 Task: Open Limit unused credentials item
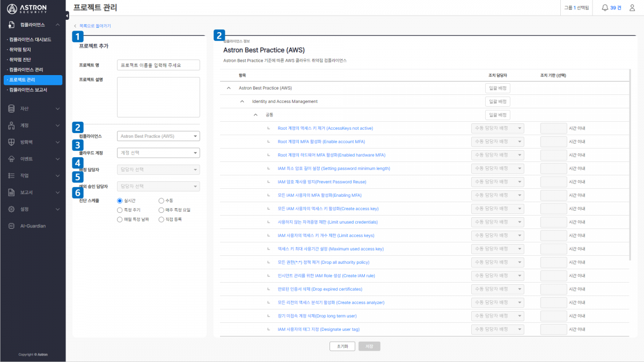tap(327, 222)
